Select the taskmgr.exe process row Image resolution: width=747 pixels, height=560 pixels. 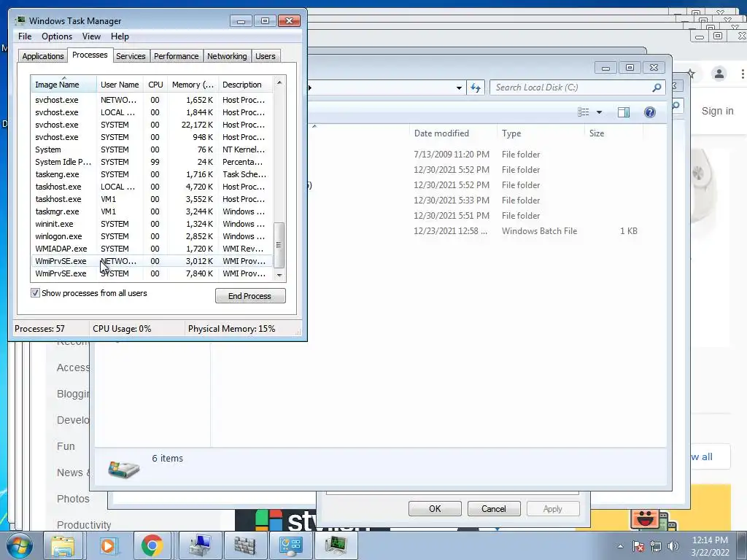tap(152, 211)
